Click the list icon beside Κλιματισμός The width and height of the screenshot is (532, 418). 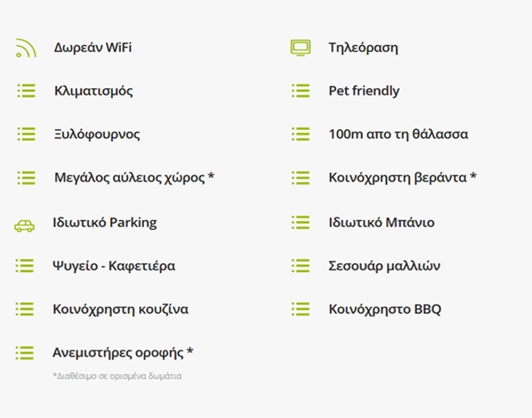pyautogui.click(x=26, y=91)
